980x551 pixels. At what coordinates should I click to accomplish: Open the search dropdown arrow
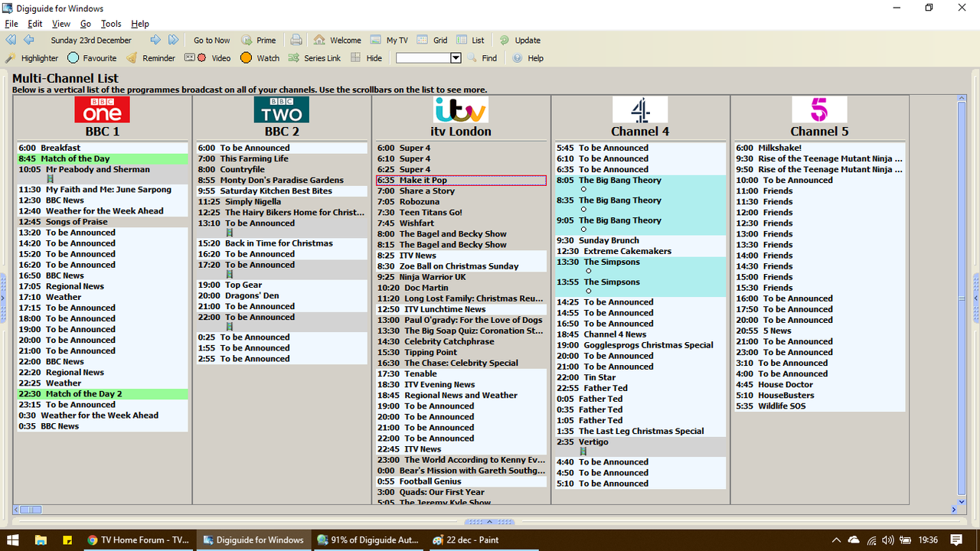click(456, 58)
